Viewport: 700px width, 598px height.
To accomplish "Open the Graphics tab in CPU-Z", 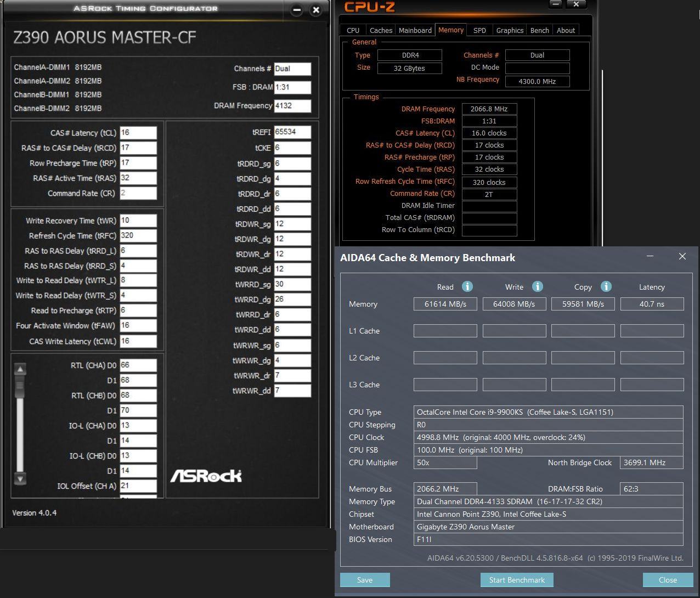I will tap(510, 30).
